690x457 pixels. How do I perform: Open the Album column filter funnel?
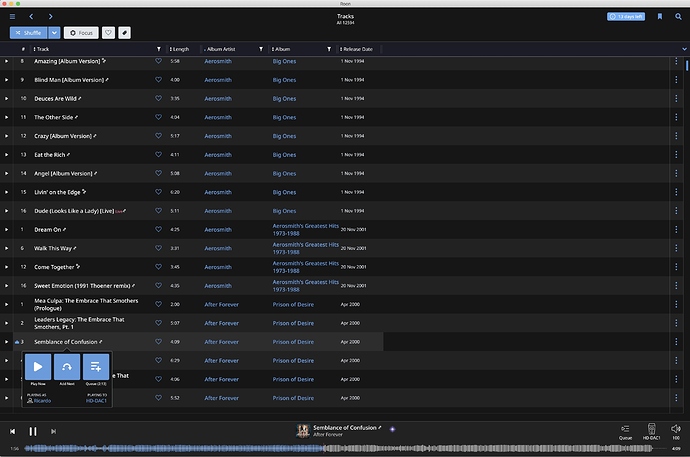(329, 49)
